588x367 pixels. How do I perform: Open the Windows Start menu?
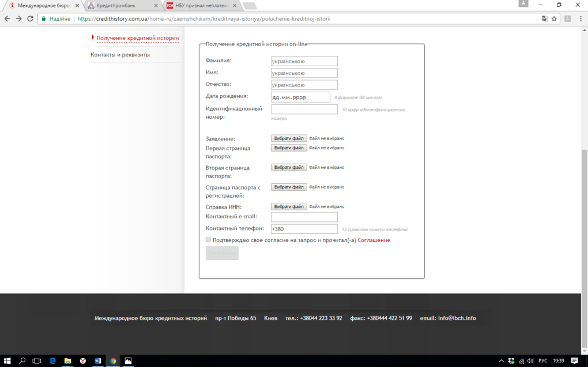click(x=7, y=361)
